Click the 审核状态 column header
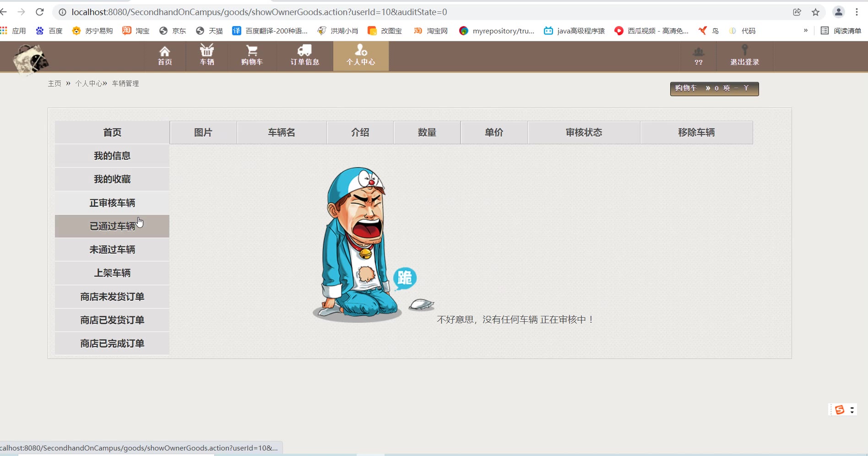The width and height of the screenshot is (868, 456). 584,132
